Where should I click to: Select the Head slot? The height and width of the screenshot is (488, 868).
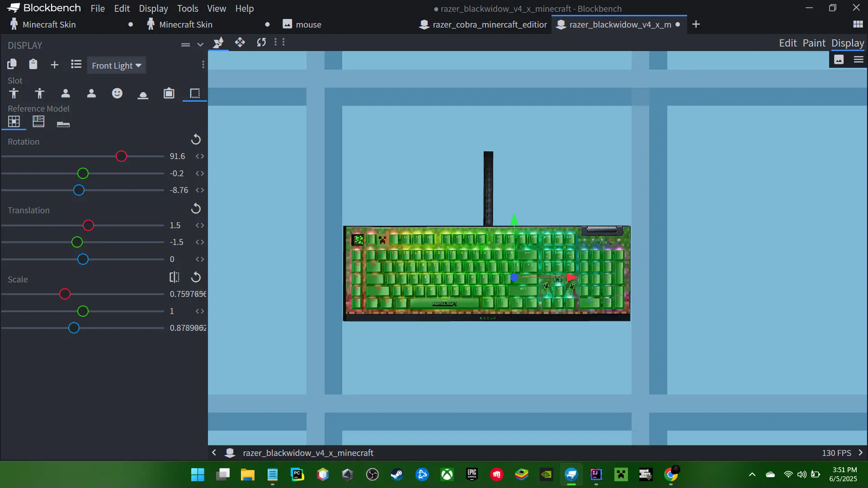click(117, 94)
